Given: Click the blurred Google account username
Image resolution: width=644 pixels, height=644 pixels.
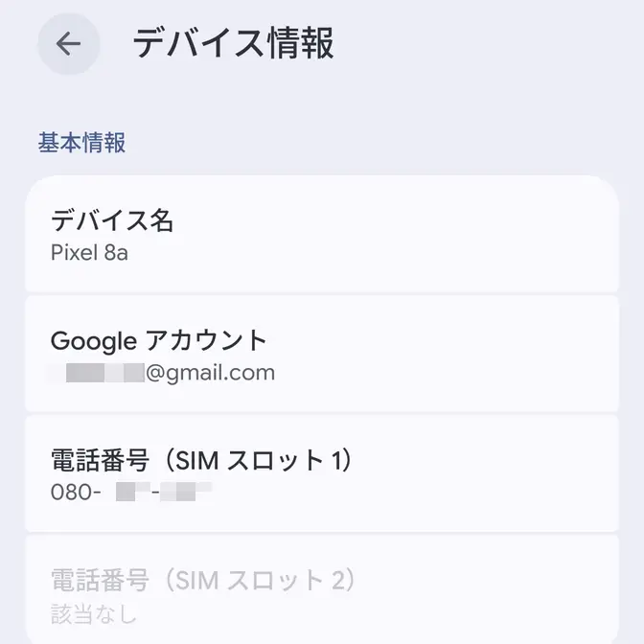Looking at the screenshot, I should click(103, 373).
